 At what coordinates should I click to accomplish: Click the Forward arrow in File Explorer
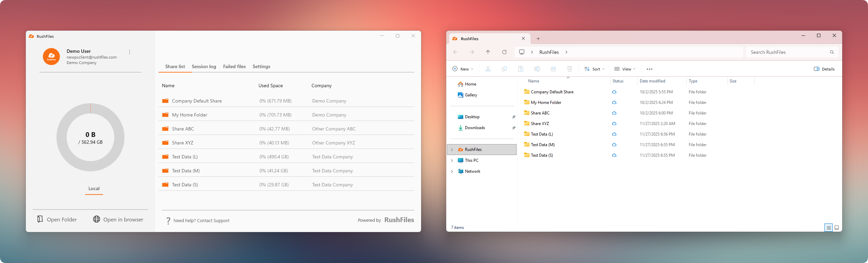pyautogui.click(x=472, y=52)
